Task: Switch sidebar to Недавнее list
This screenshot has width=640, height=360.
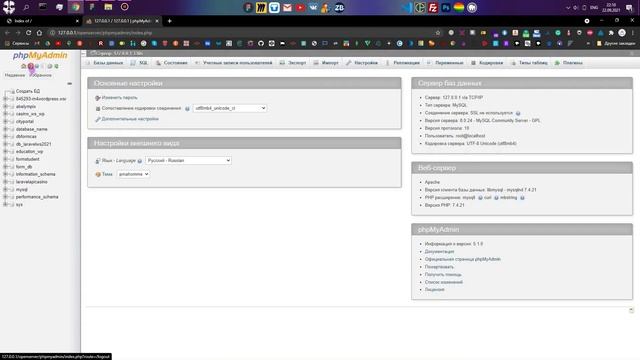Action: [x=15, y=76]
